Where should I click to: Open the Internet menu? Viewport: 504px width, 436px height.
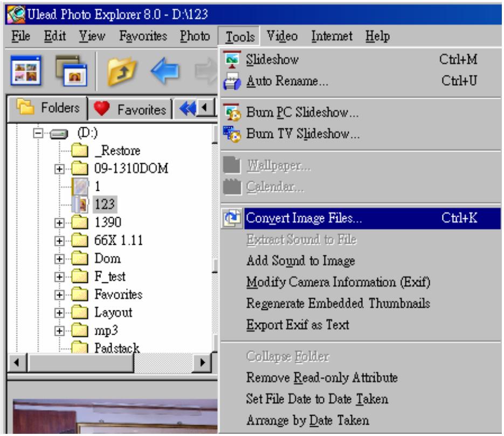(332, 36)
